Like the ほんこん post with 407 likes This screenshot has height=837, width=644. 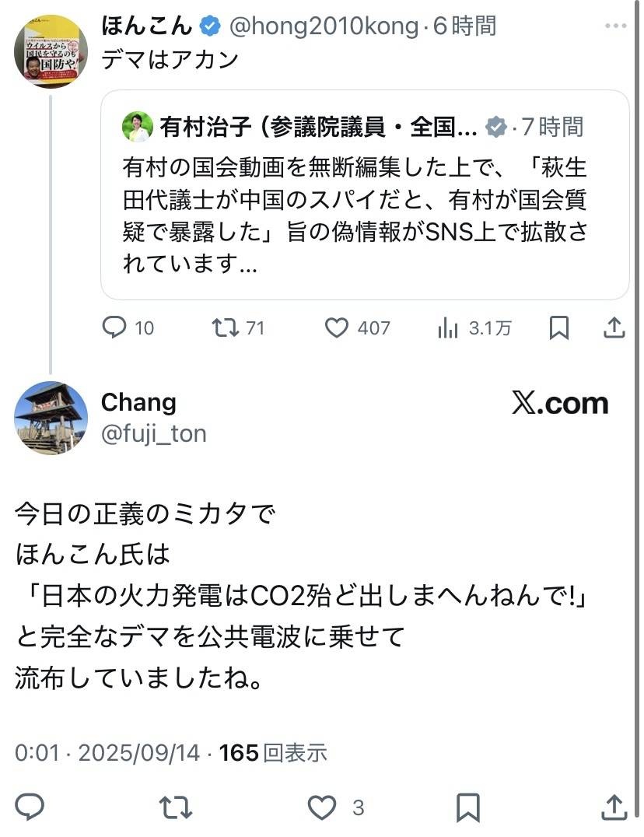coord(336,328)
